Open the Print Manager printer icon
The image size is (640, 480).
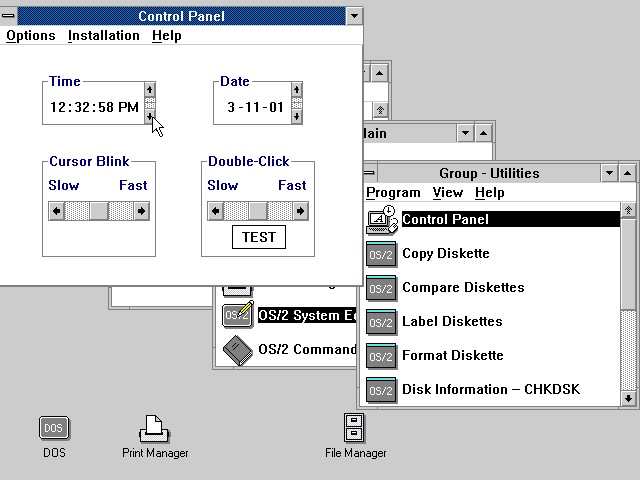pos(154,429)
